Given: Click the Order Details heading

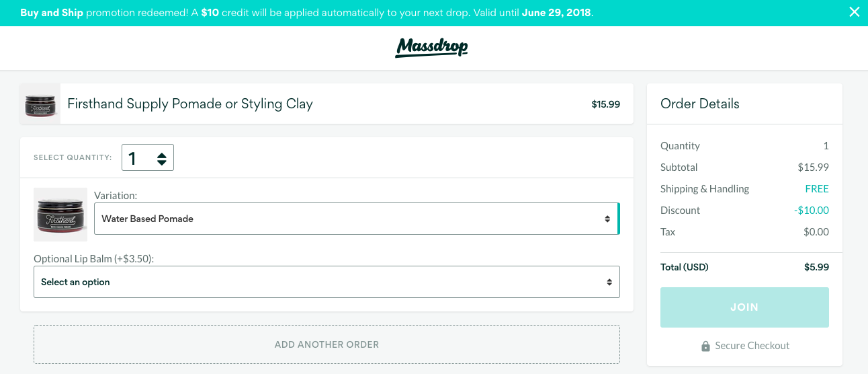Looking at the screenshot, I should pos(699,104).
